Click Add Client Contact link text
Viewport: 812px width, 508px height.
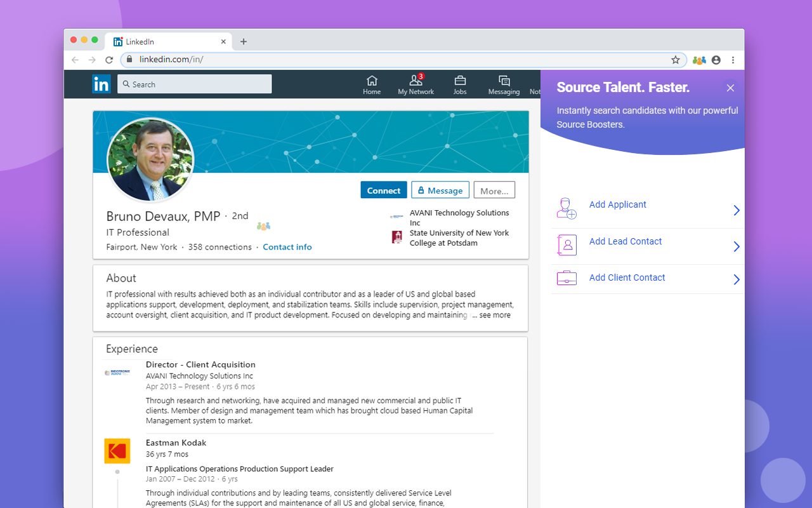point(627,277)
